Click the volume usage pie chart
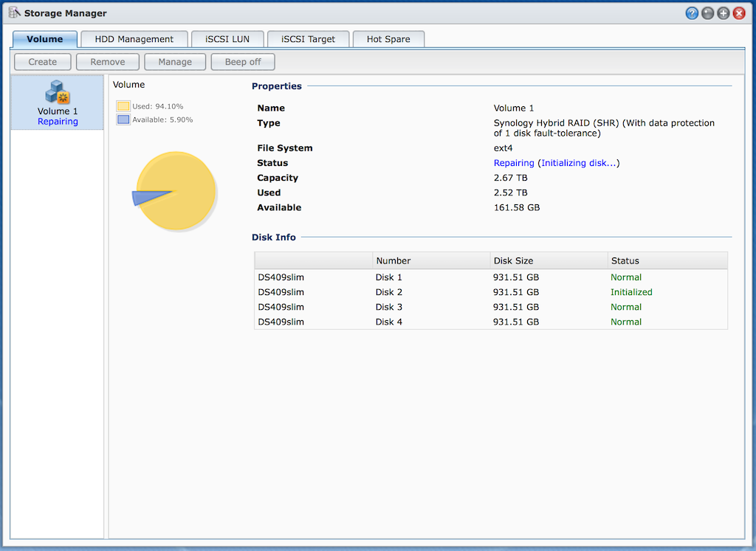Image resolution: width=756 pixels, height=551 pixels. click(x=174, y=191)
